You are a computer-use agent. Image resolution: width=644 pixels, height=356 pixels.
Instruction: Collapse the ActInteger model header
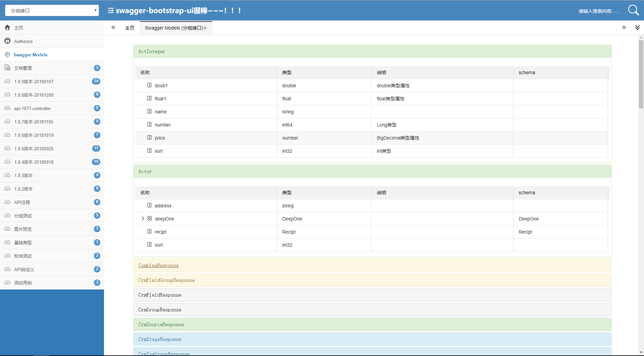tap(152, 51)
